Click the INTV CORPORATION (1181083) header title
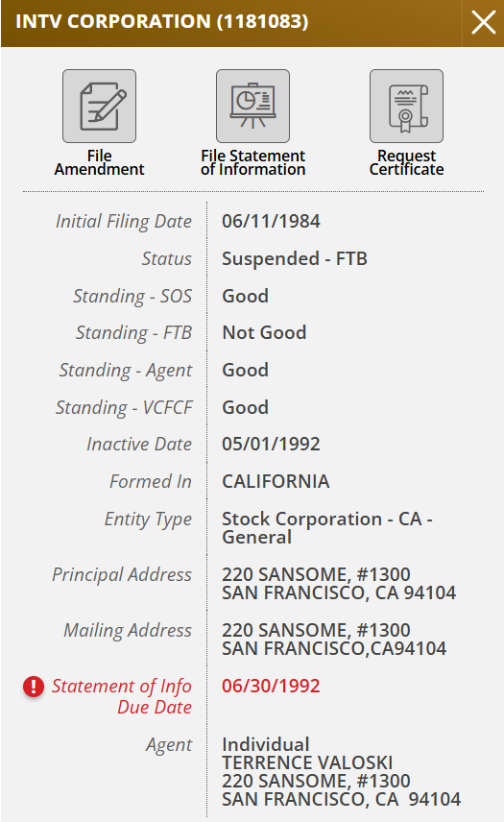 162,21
